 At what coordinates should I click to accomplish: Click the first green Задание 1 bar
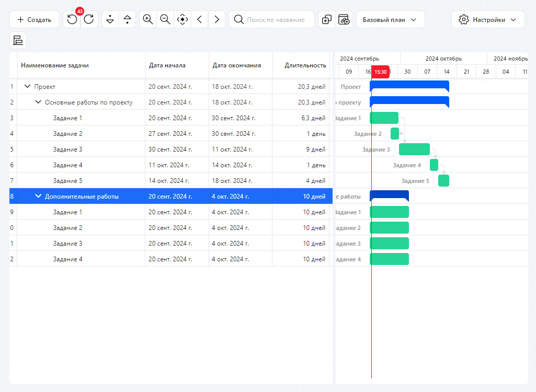[384, 118]
